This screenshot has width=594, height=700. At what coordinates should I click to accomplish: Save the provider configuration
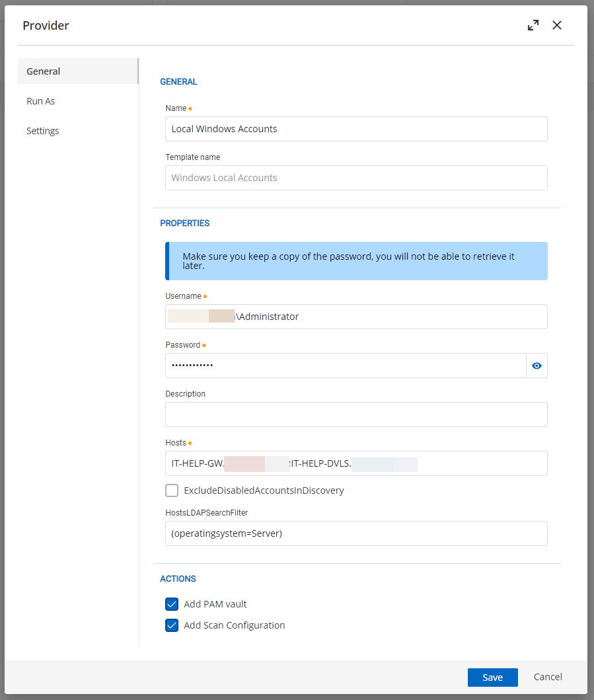click(492, 678)
